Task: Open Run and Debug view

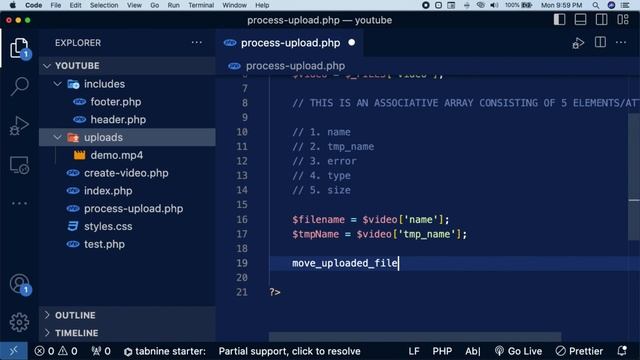Action: (19, 125)
